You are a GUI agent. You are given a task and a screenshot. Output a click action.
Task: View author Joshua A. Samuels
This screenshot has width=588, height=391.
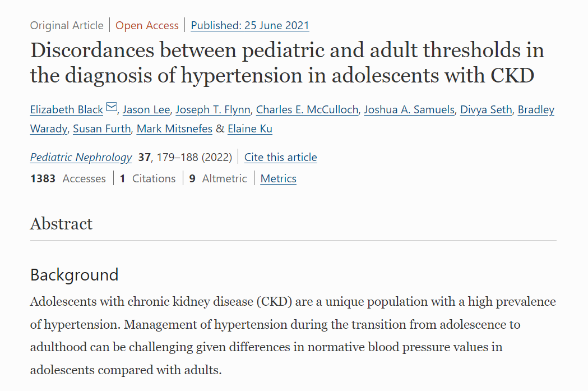409,109
